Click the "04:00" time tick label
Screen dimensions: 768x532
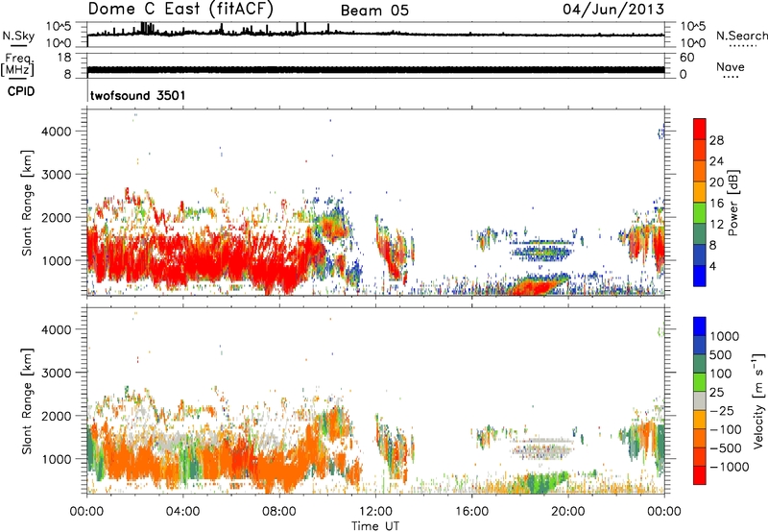182,512
